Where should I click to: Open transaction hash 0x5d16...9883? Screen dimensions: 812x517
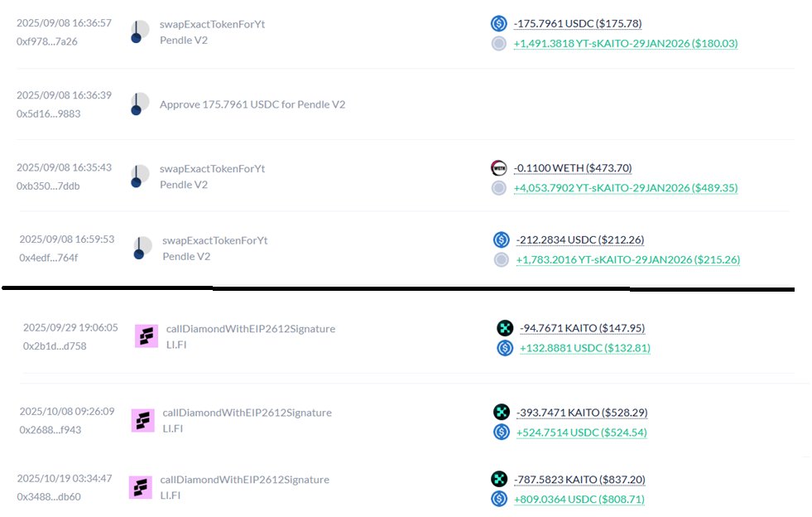click(x=49, y=114)
